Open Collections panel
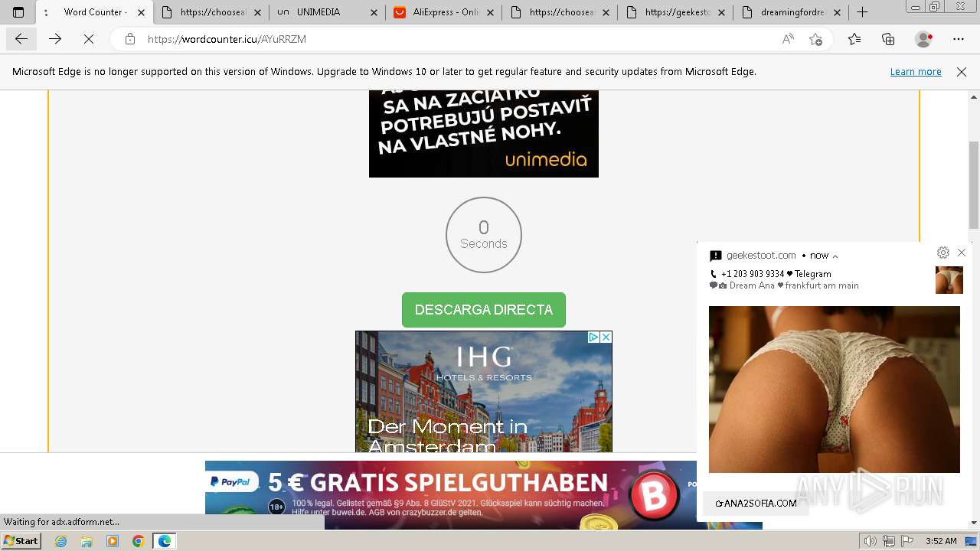The image size is (980, 551). click(x=888, y=39)
